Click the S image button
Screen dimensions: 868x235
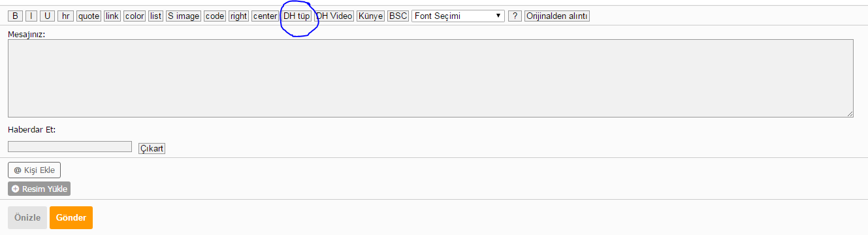tap(184, 16)
